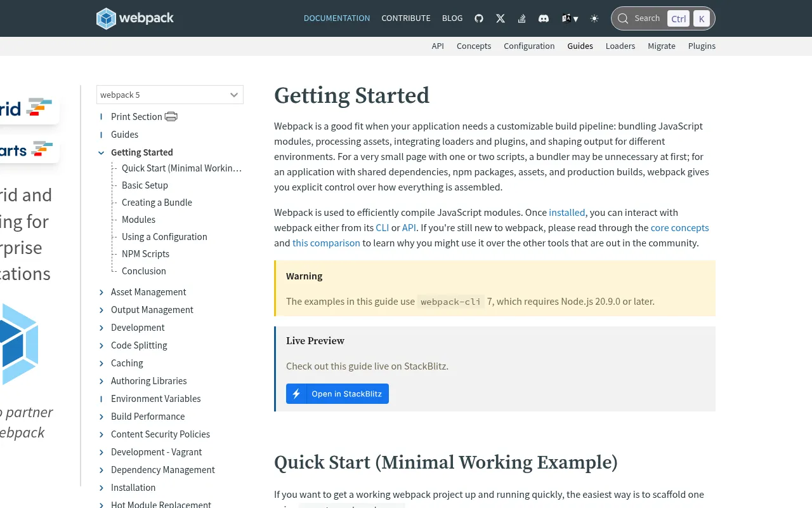Follow the CLI link in the paragraph
Viewport: 812px width, 508px height.
(x=382, y=228)
